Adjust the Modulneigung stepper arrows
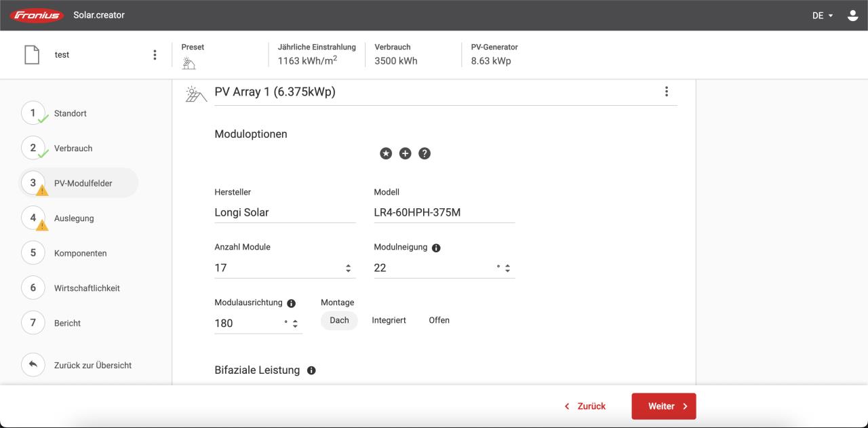Image resolution: width=868 pixels, height=428 pixels. click(507, 269)
